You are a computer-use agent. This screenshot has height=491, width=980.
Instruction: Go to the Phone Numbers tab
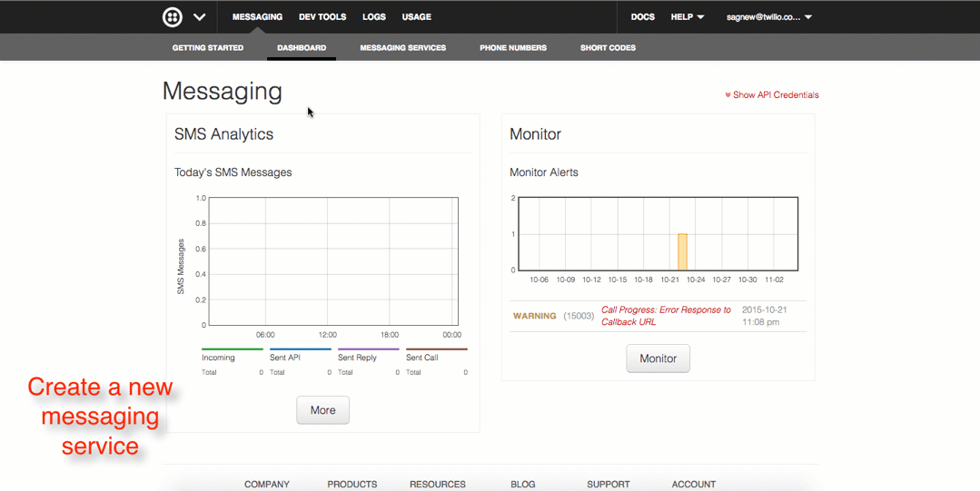point(513,47)
